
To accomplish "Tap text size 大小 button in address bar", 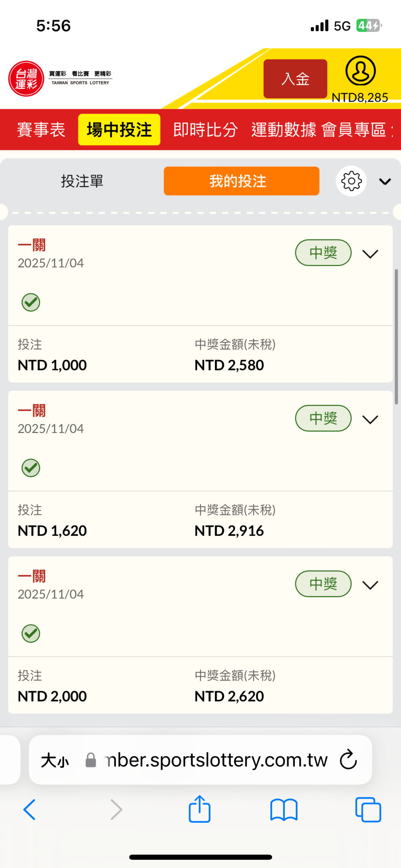I will (55, 760).
